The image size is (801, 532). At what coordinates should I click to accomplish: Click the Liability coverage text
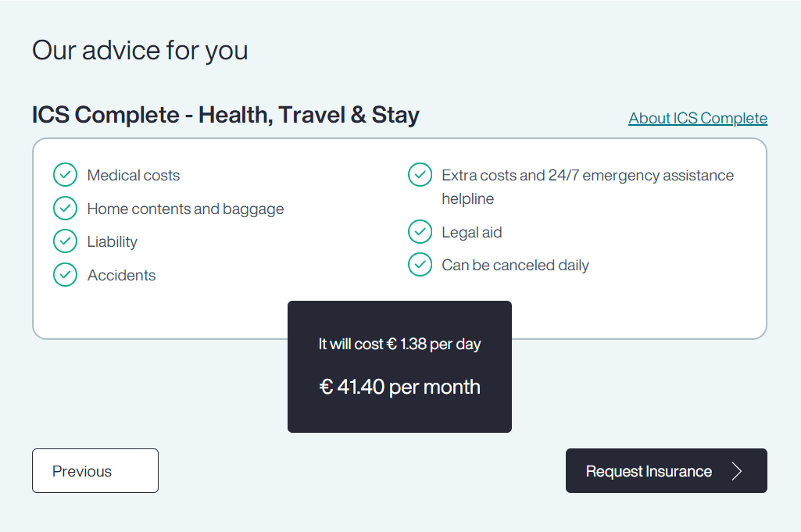(112, 241)
